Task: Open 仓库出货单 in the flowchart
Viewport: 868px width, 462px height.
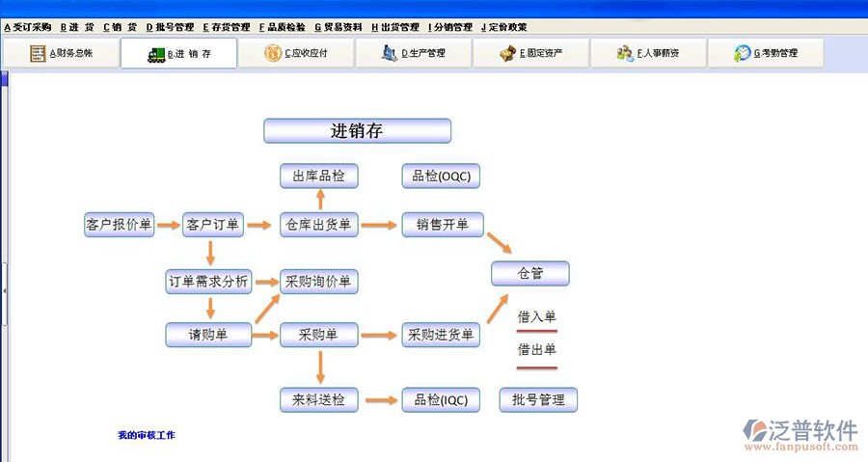Action: pyautogui.click(x=319, y=225)
